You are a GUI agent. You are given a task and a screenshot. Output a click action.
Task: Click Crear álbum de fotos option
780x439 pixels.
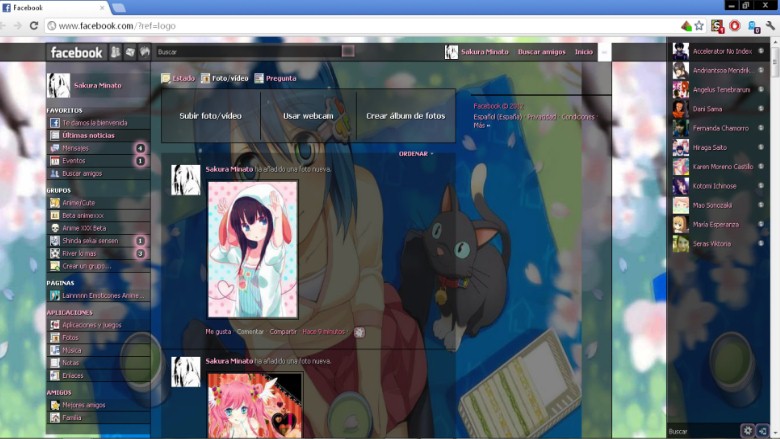405,116
